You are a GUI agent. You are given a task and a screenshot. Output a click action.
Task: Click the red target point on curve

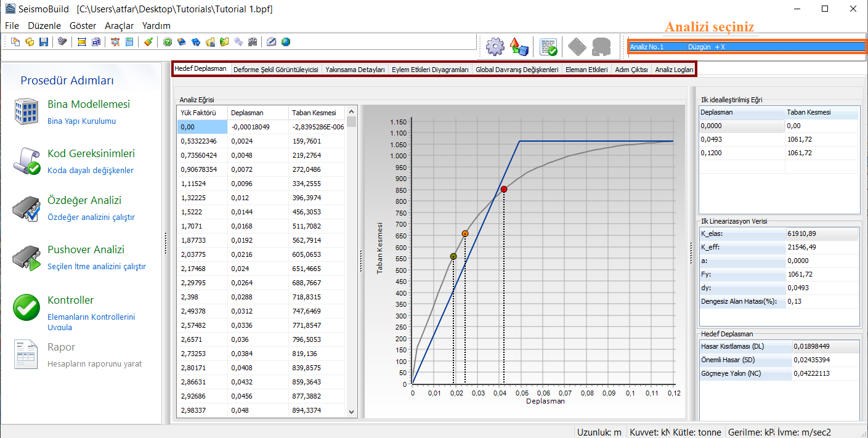pyautogui.click(x=504, y=189)
